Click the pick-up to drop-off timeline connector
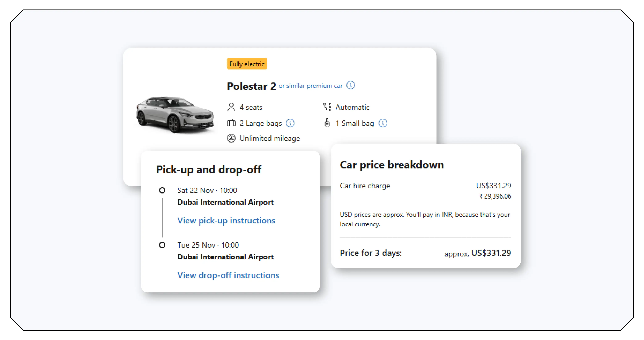 162,218
